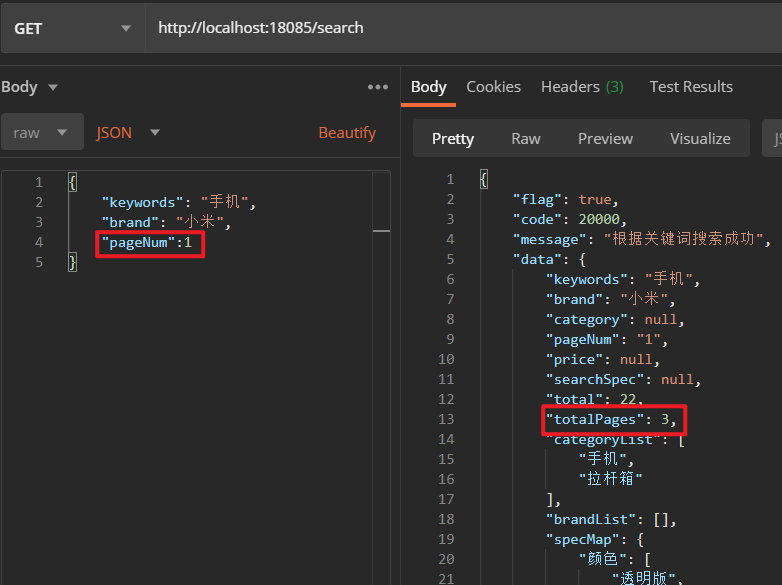Select the Pretty view button
782x585 pixels.
453,139
